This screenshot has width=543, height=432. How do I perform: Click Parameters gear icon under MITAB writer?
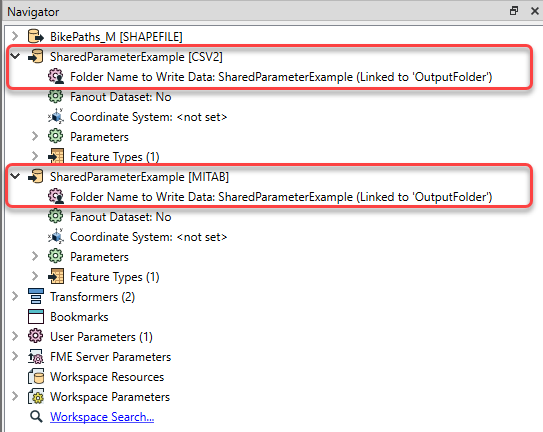55,256
